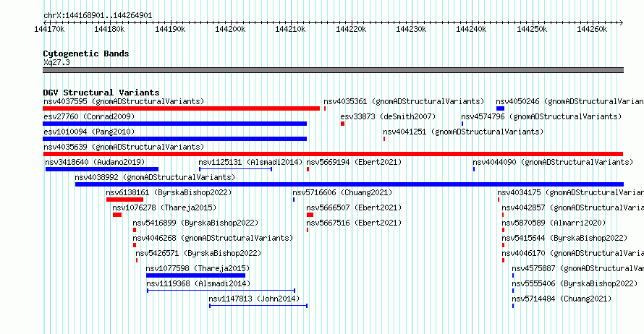Select the blue esv27760 variant bar
The width and height of the screenshot is (644, 334).
click(x=174, y=124)
